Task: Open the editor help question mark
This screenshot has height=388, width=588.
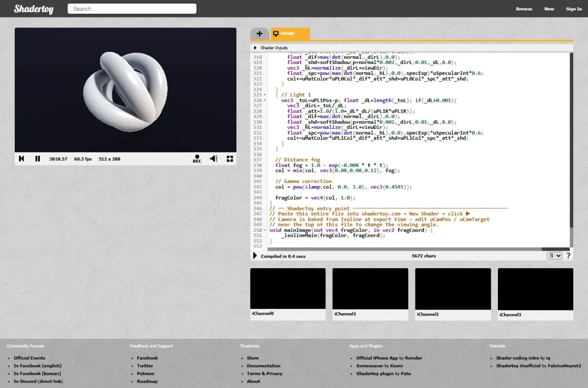Action: (x=568, y=256)
